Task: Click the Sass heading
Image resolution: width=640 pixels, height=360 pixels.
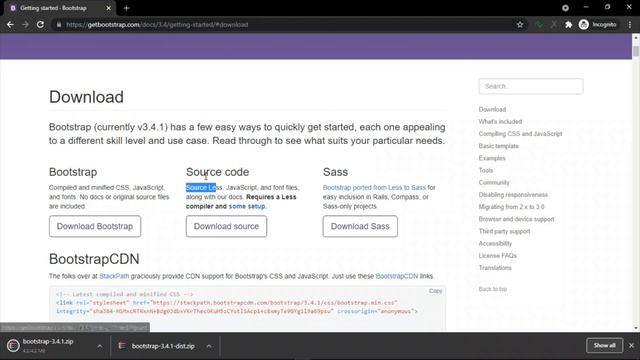Action: click(x=335, y=172)
